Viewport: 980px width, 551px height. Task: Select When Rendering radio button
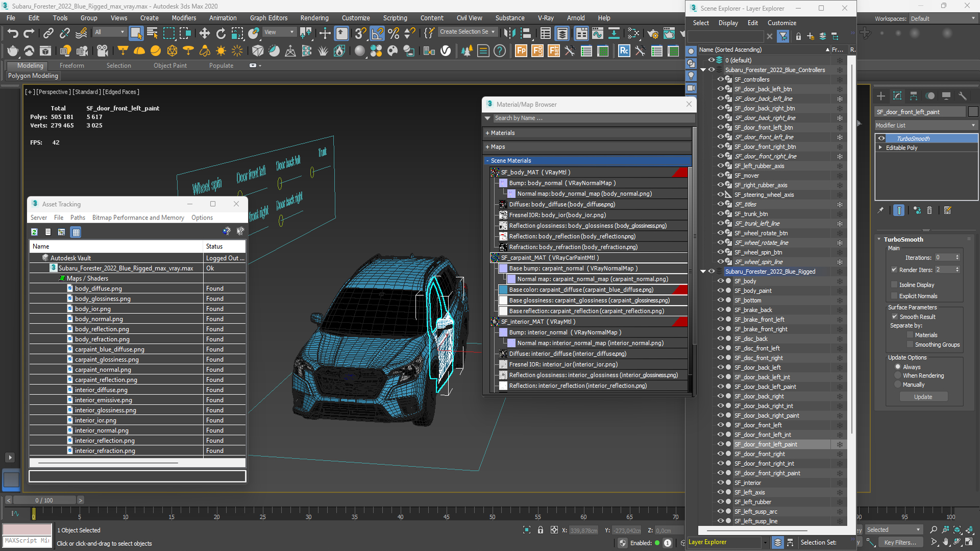pyautogui.click(x=898, y=375)
